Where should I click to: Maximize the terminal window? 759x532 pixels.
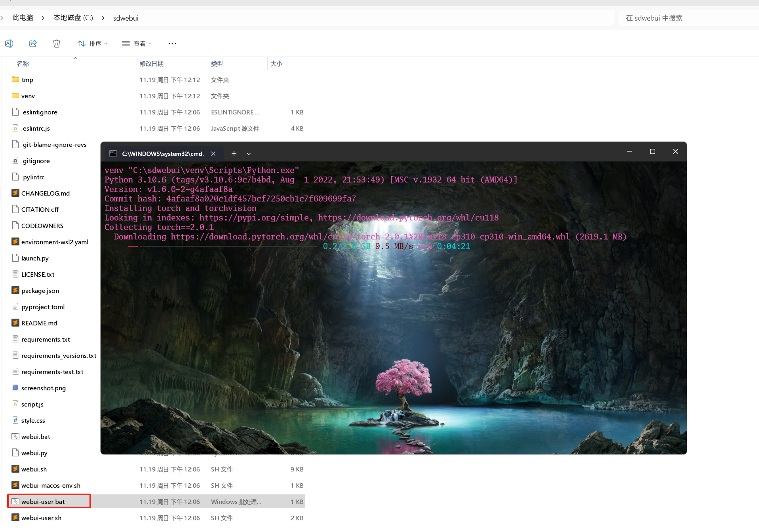tap(652, 152)
